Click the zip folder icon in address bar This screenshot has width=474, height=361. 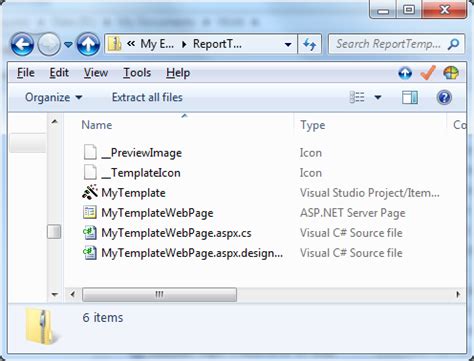[x=115, y=44]
